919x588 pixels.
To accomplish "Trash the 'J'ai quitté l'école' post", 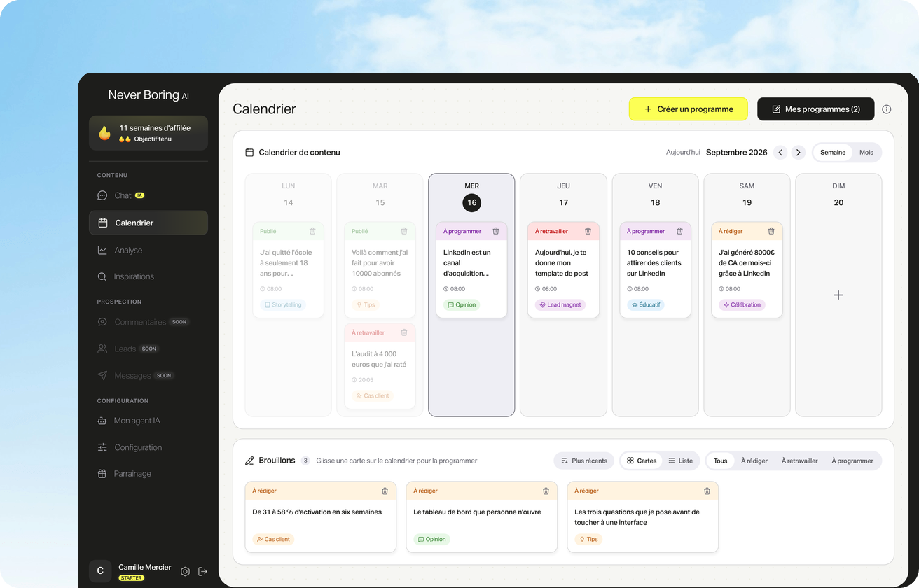I will [312, 231].
